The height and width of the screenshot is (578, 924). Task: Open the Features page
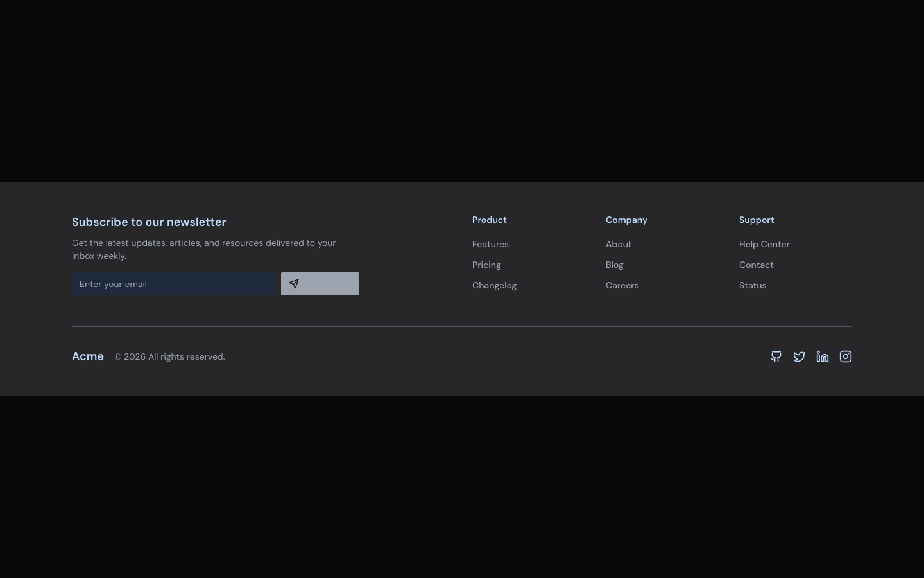click(490, 244)
